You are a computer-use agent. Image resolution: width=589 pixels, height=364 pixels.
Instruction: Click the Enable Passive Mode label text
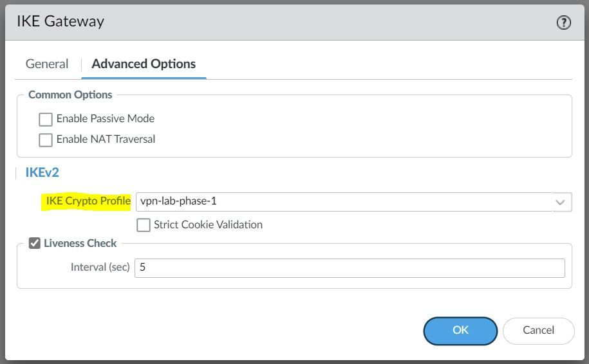[x=106, y=118]
